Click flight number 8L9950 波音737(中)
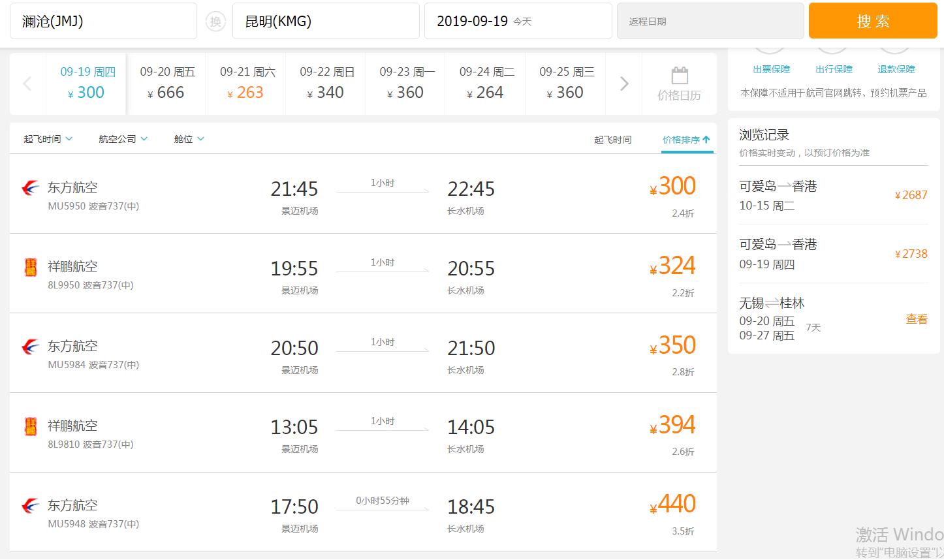Image resolution: width=944 pixels, height=560 pixels. (91, 285)
